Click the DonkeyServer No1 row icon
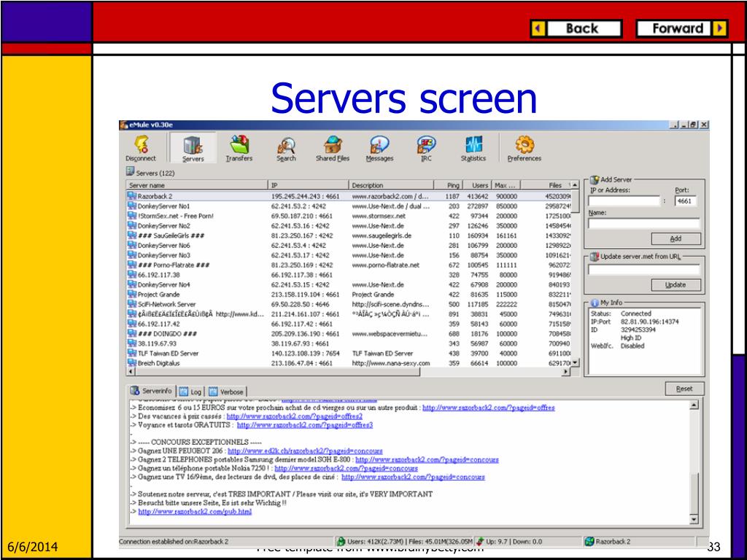 [x=132, y=206]
